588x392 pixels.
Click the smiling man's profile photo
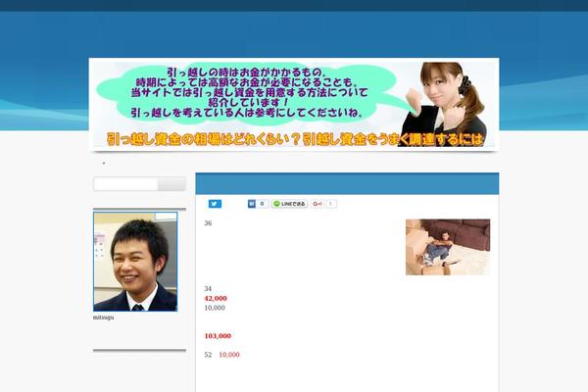(135, 262)
